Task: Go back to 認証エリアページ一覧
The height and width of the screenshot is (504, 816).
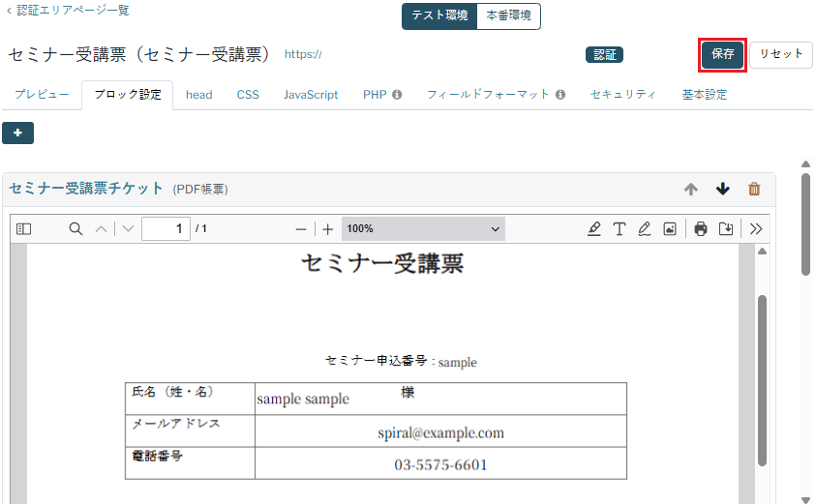Action: click(68, 11)
